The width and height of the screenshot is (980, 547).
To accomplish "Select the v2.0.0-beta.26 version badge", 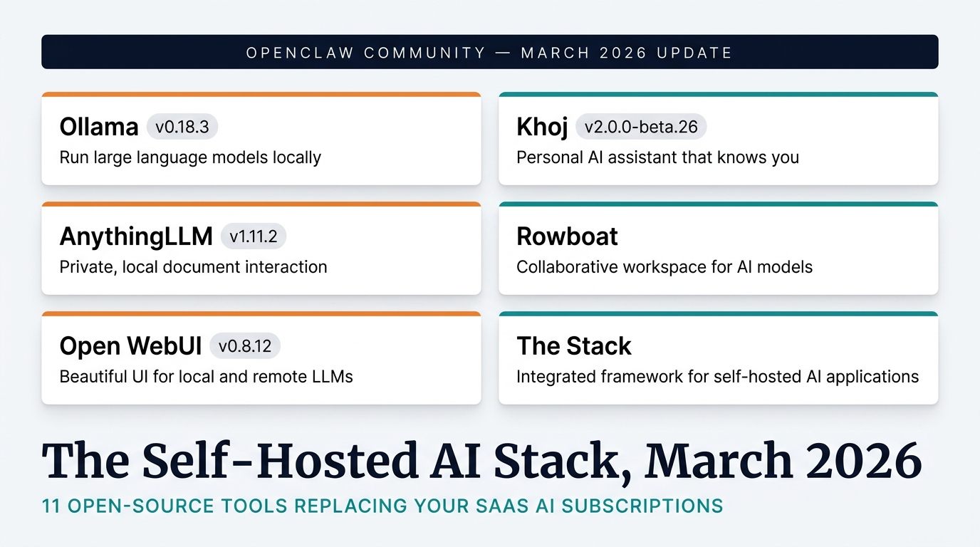I will [641, 127].
